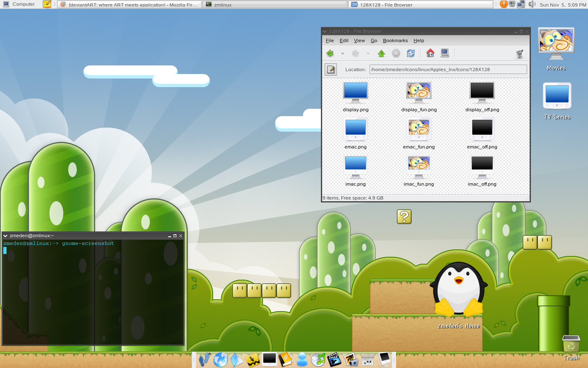Select the display_off.png file
Screen dimensions: 588x368
coord(482,97)
